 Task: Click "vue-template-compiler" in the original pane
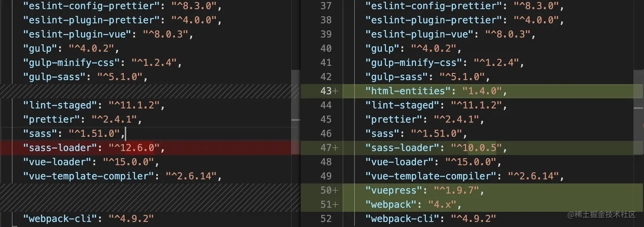(x=89, y=176)
